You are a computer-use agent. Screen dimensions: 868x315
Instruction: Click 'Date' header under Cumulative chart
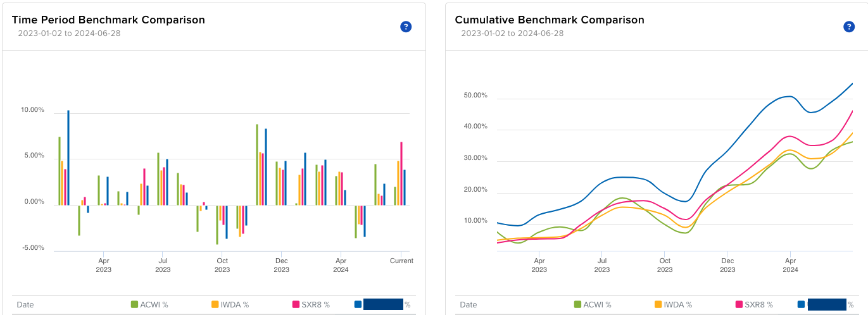(x=469, y=305)
